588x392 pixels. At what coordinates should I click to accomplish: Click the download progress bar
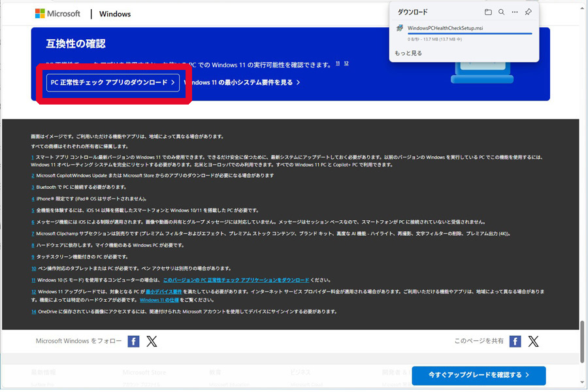[x=470, y=34]
